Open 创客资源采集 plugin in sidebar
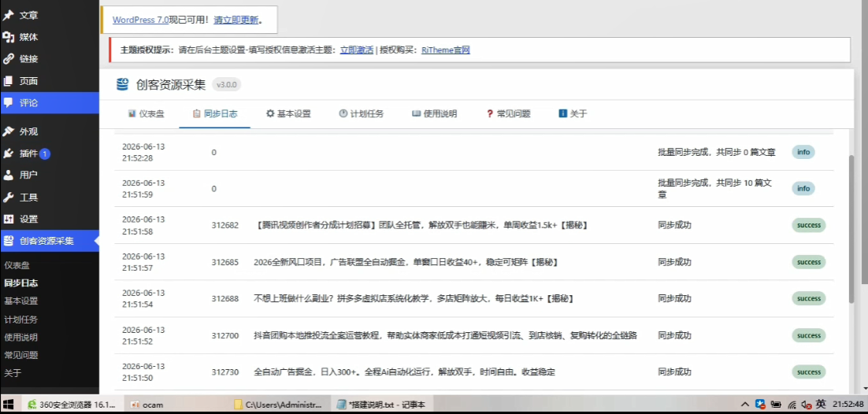868x414 pixels. click(50, 241)
